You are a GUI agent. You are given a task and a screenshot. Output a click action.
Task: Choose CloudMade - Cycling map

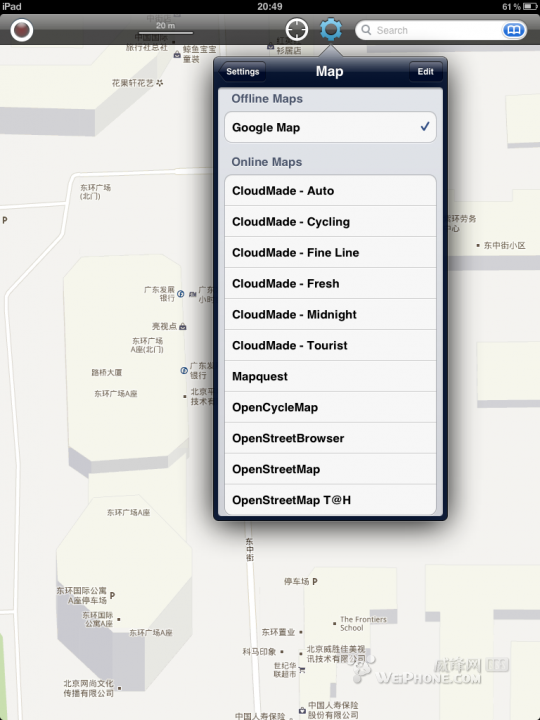[330, 221]
